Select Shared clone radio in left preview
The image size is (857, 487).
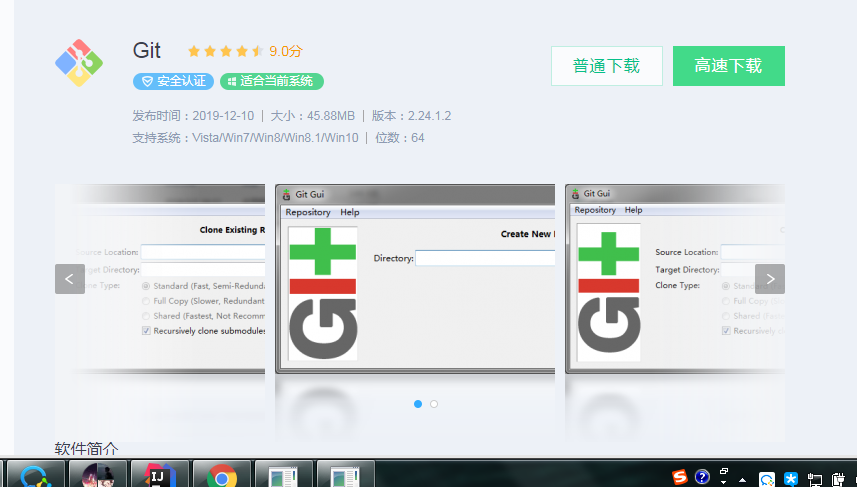146,316
